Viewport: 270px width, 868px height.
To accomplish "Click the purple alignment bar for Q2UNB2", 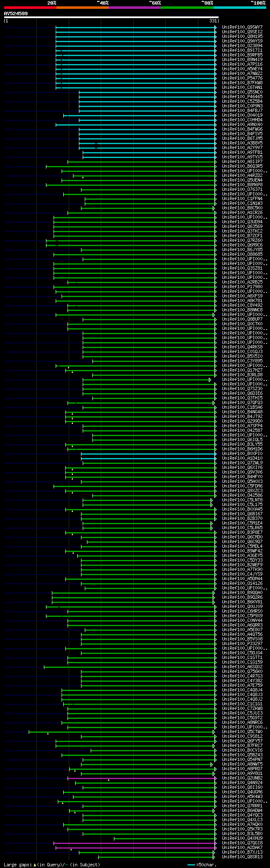I will click(142, 778).
